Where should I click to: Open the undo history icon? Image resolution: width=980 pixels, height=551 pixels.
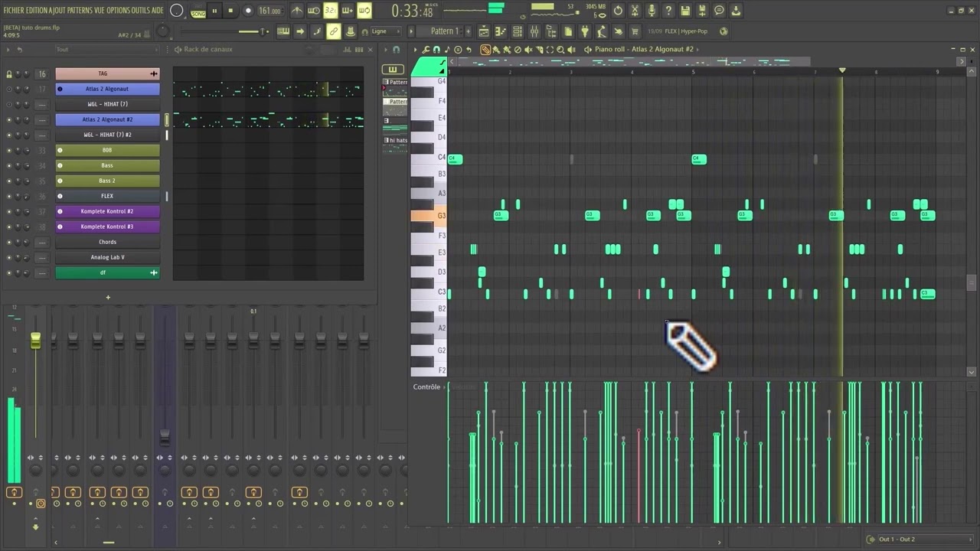[618, 11]
